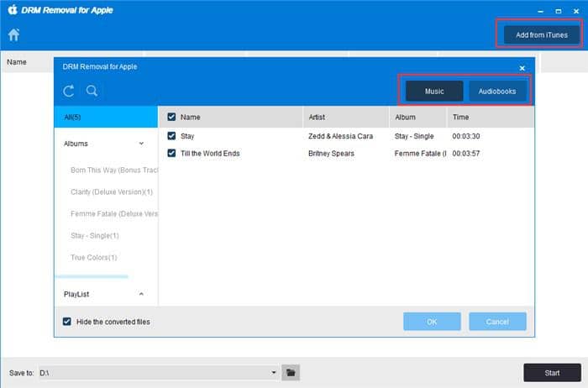Cancel the song selection dialog
Screen dimensions: 588x388
[x=497, y=322]
